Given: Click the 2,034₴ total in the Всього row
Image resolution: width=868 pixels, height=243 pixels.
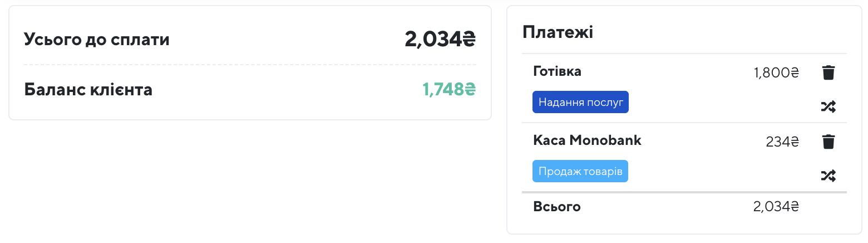Looking at the screenshot, I should pos(776,207).
